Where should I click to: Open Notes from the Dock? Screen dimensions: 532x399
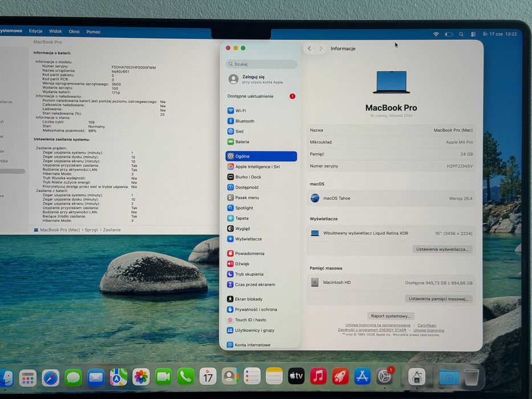click(274, 376)
